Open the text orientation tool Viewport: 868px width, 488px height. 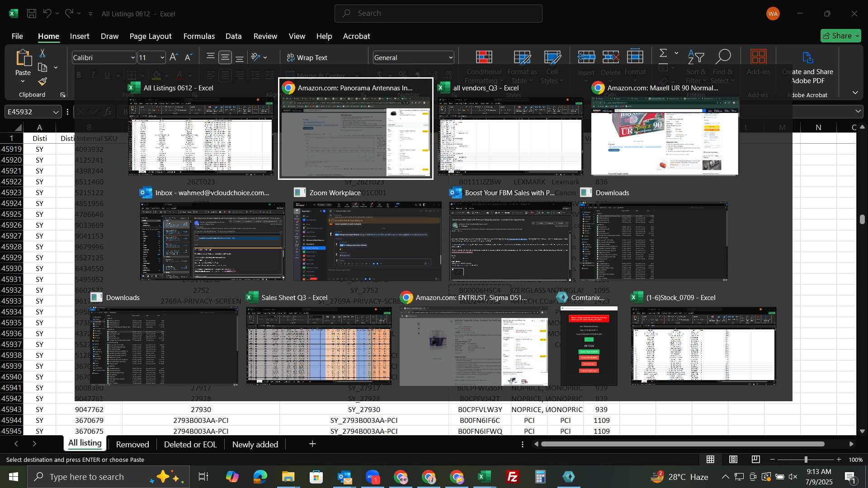click(256, 57)
